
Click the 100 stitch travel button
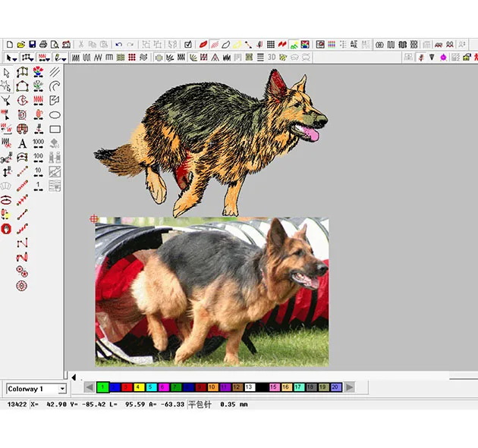point(38,158)
